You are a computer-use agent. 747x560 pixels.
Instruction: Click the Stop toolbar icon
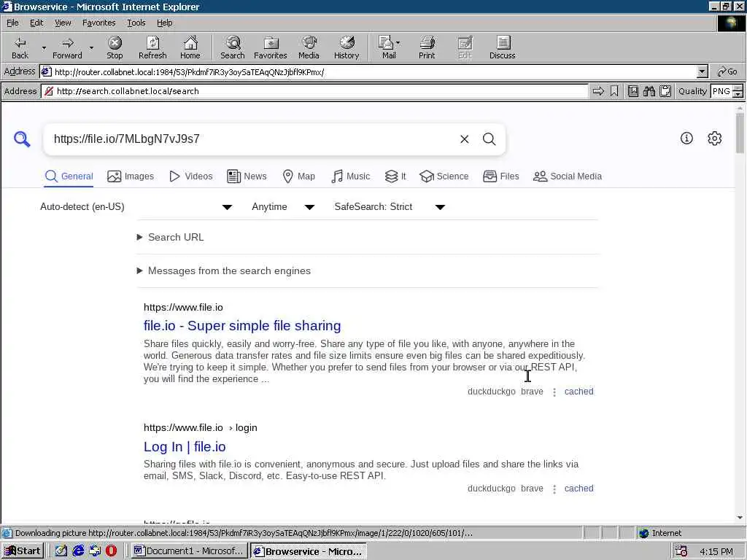tap(115, 47)
